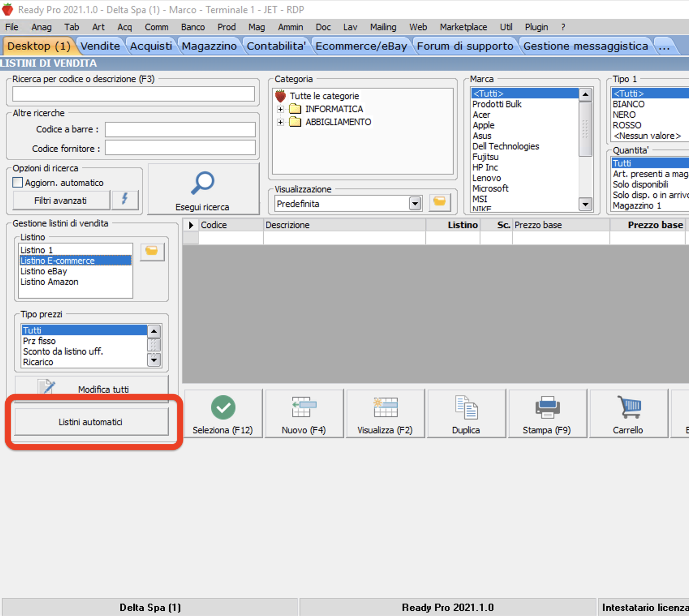This screenshot has height=616, width=689.
Task: Select Listino Amazon in the list
Action: click(x=75, y=282)
